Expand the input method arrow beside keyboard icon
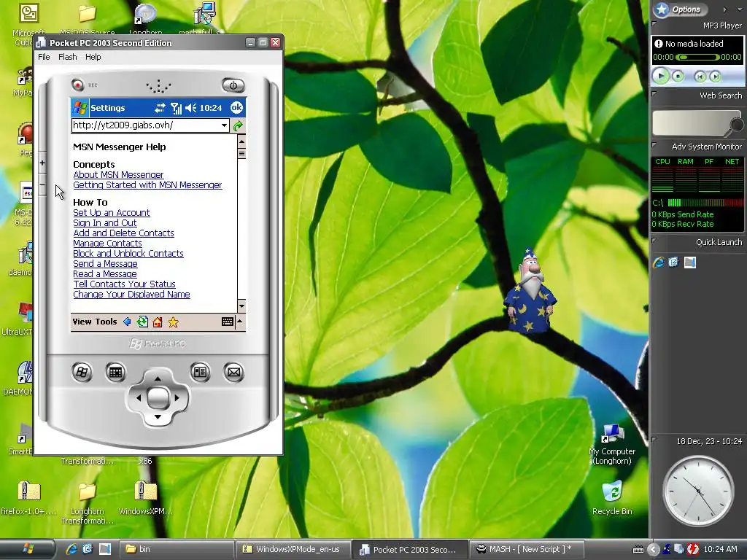Viewport: 747px width, 560px height. click(x=239, y=322)
